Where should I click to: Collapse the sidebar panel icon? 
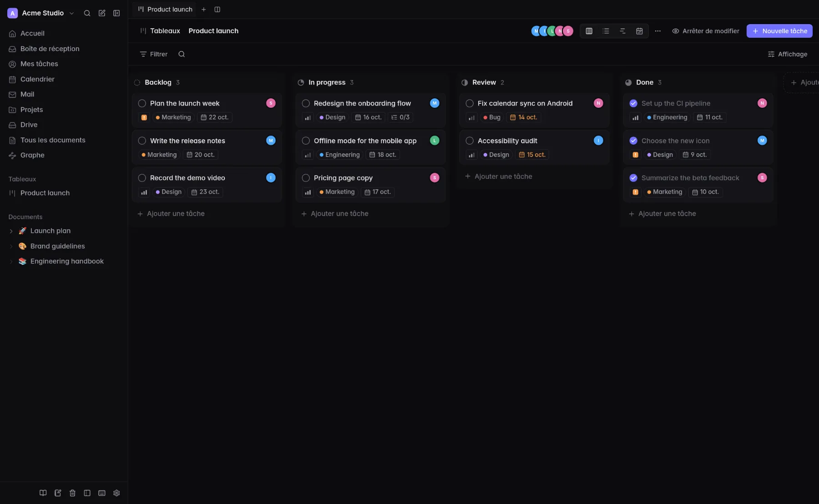[x=116, y=13]
